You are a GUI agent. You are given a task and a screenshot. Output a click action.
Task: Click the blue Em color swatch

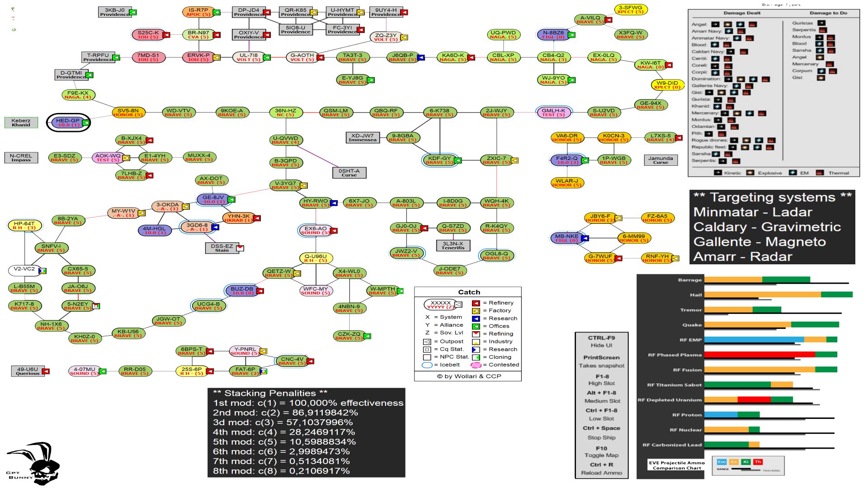(722, 462)
